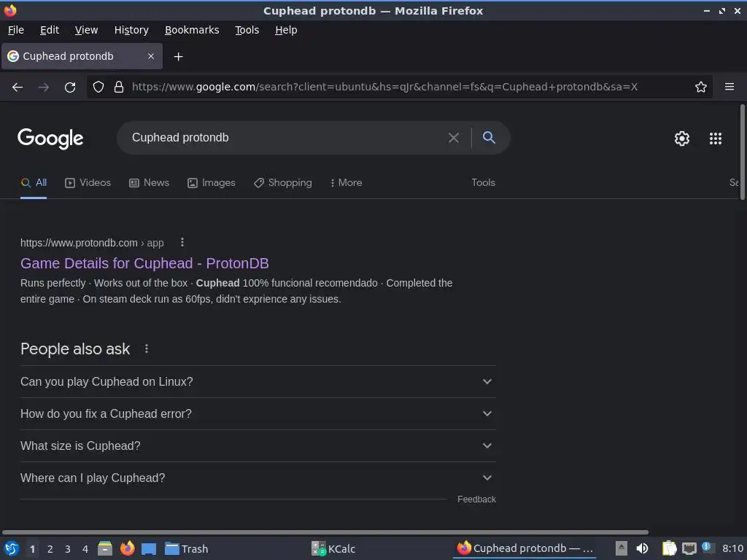Clear the Google search box with the X
Screen dimensions: 747x560
[x=454, y=138]
